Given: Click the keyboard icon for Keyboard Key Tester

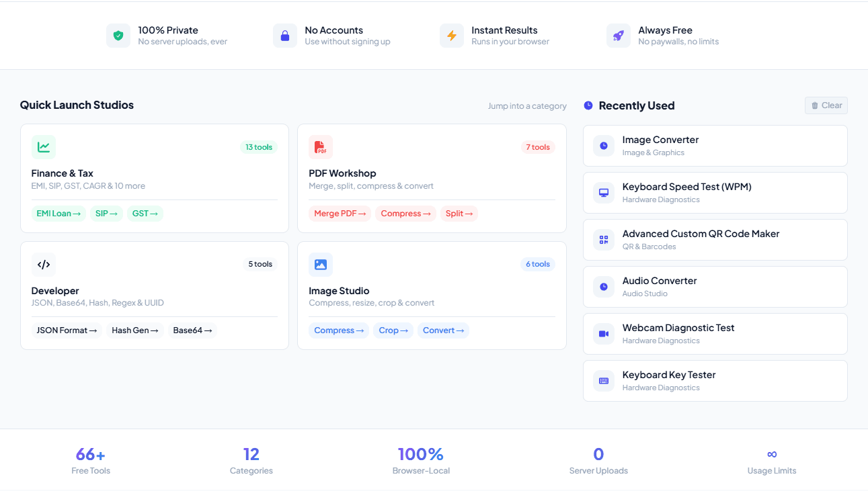Looking at the screenshot, I should tap(604, 381).
